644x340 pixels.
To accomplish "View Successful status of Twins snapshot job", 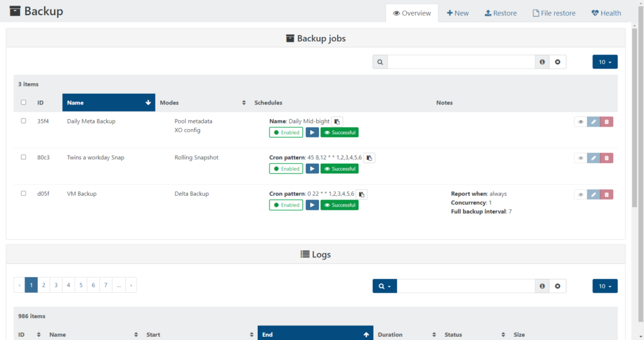I will pyautogui.click(x=340, y=169).
